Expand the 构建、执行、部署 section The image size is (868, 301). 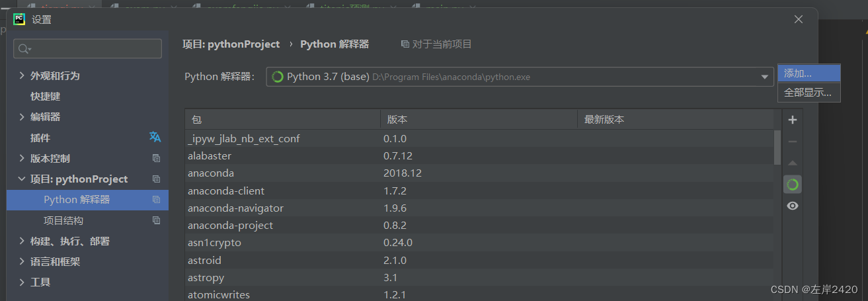point(22,241)
